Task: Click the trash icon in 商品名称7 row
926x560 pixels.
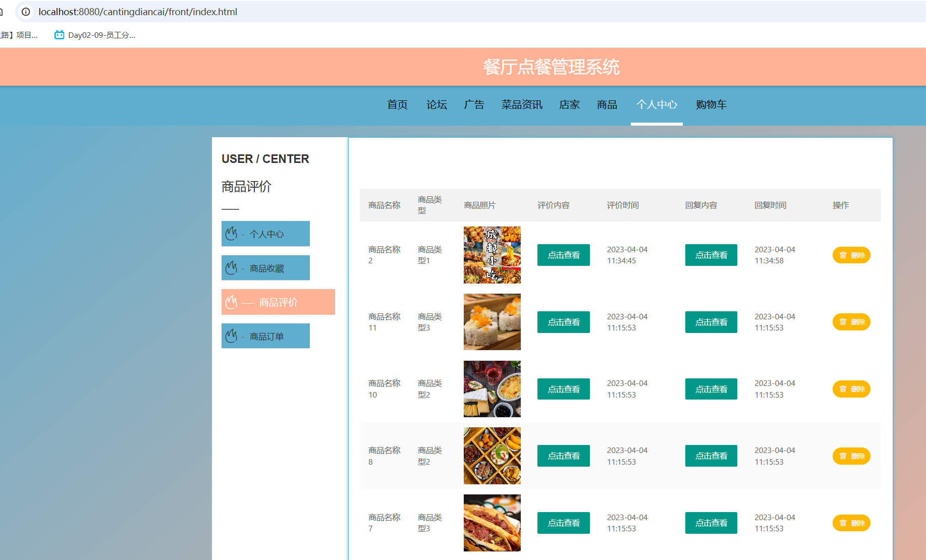Action: pos(842,523)
